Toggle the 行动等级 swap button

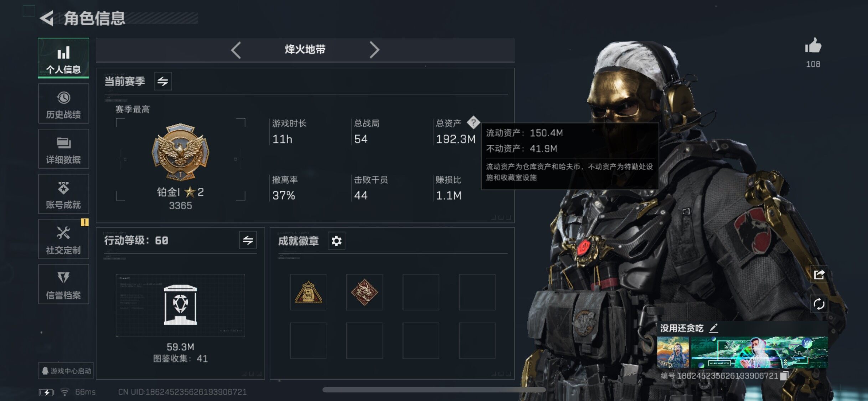(x=248, y=240)
